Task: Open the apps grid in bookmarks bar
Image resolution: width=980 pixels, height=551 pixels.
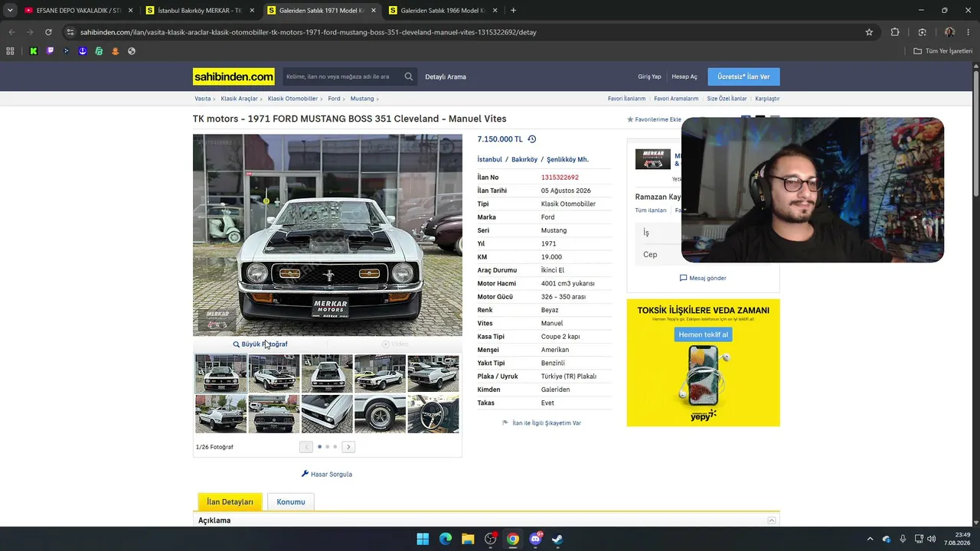Action: 10,51
